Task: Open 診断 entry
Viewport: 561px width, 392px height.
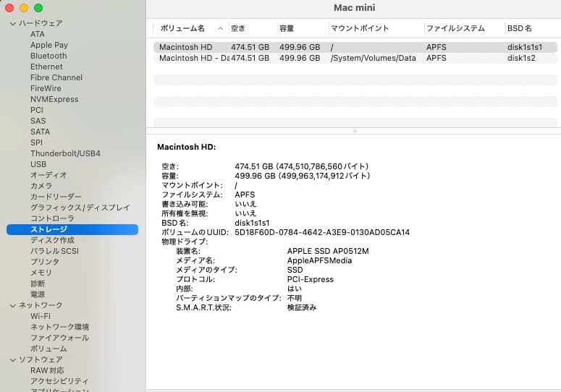Action: (x=38, y=284)
